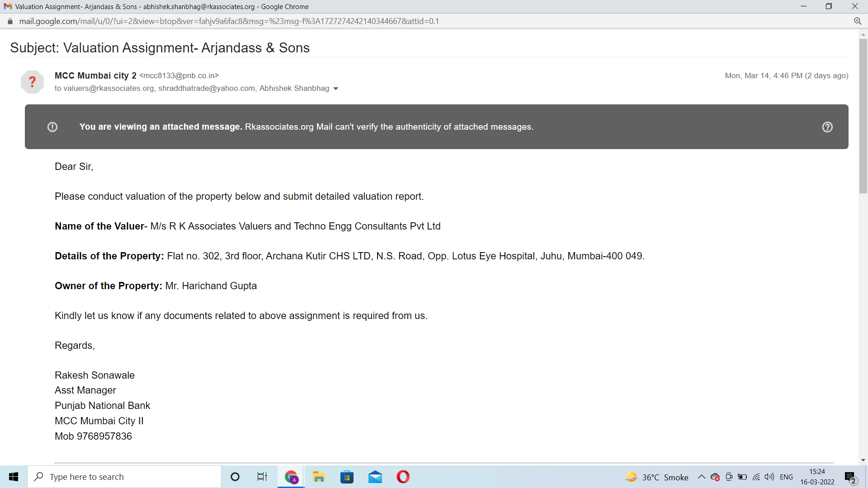Click the sender email mcc8133@pnb.co.in
Viewport: 868px width, 488px height.
[x=179, y=75]
